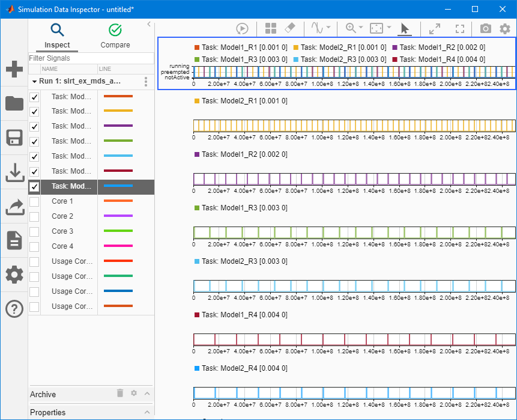Enable the Core 1 signal checkbox

click(x=34, y=201)
